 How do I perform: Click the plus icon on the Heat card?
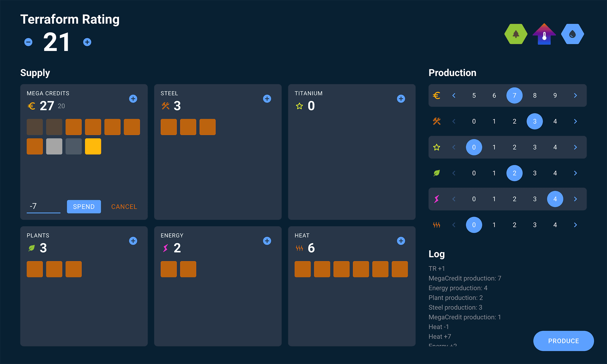[401, 241]
